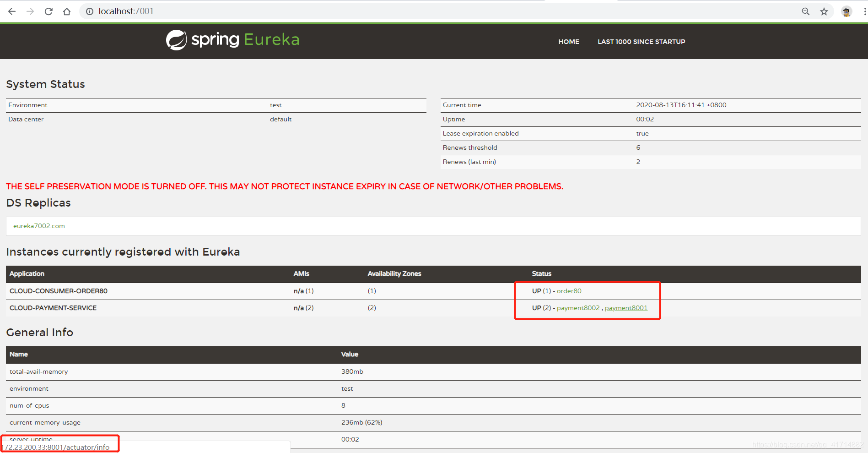The height and width of the screenshot is (453, 868).
Task: Click the Value column header in General Info
Action: [x=350, y=354]
